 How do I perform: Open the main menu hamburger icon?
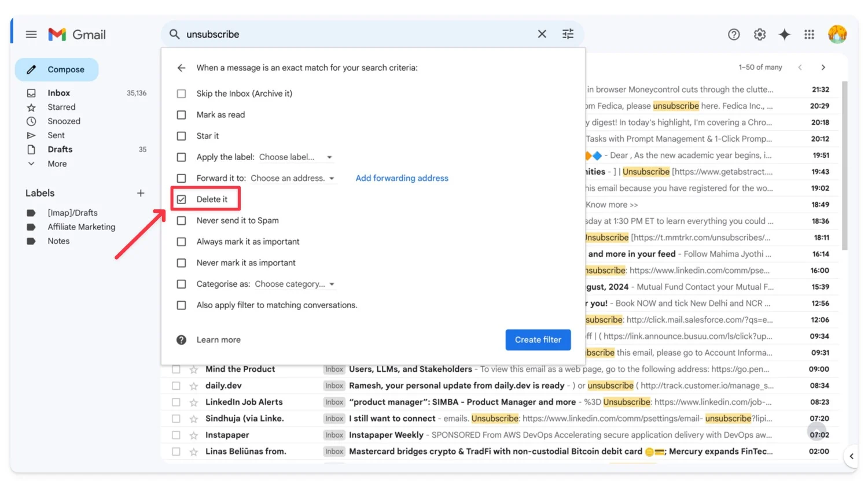point(31,35)
